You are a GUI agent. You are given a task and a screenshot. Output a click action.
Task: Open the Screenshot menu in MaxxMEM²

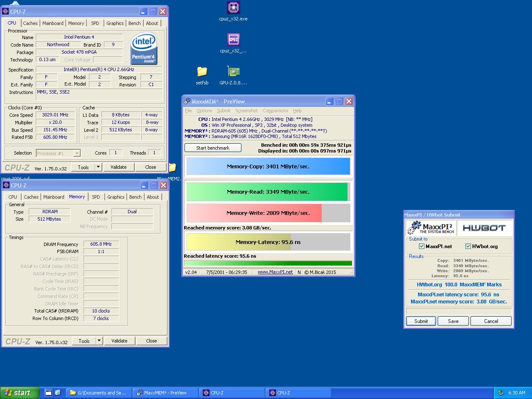[x=246, y=111]
